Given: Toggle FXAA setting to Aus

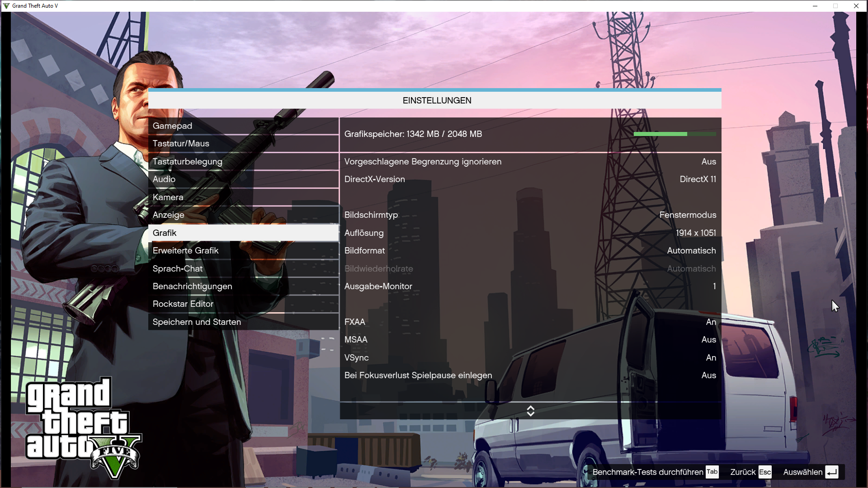Looking at the screenshot, I should pos(529,322).
